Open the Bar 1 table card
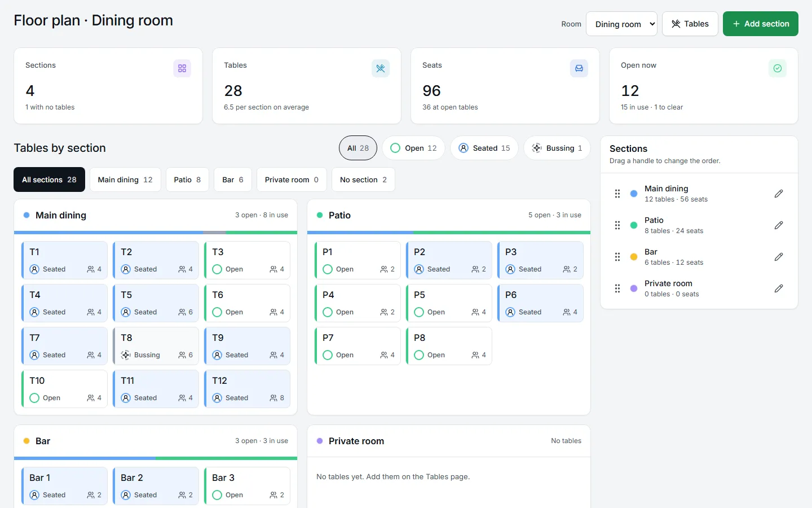812x508 pixels. (x=64, y=486)
